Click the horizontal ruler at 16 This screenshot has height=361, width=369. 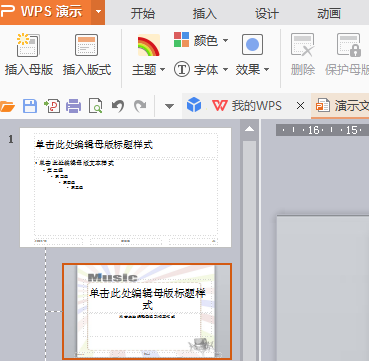(x=313, y=130)
